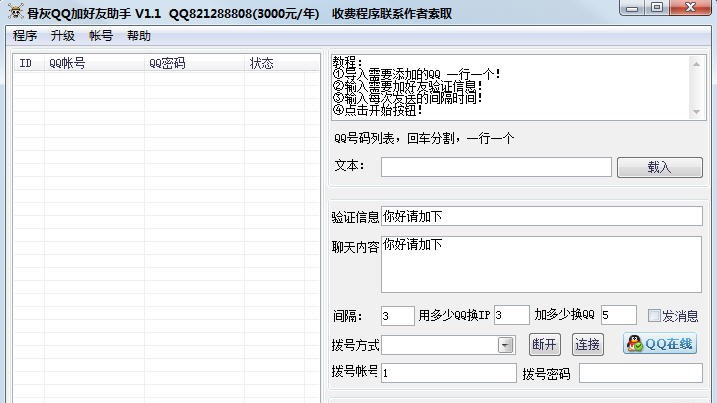Expand the 拨号方式 dropdown arrow
Viewport: 717px width, 403px height.
pos(505,345)
